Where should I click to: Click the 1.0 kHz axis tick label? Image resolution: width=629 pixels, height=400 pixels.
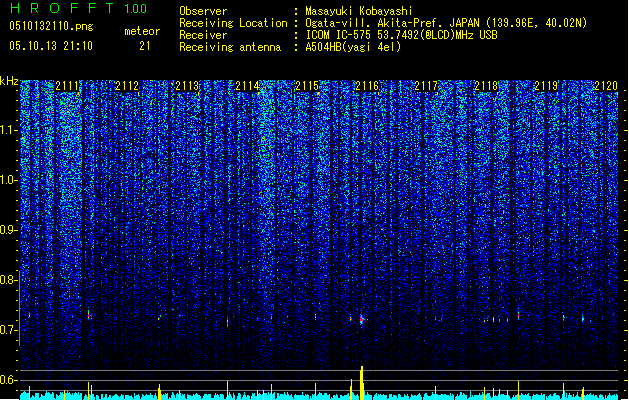click(x=9, y=180)
